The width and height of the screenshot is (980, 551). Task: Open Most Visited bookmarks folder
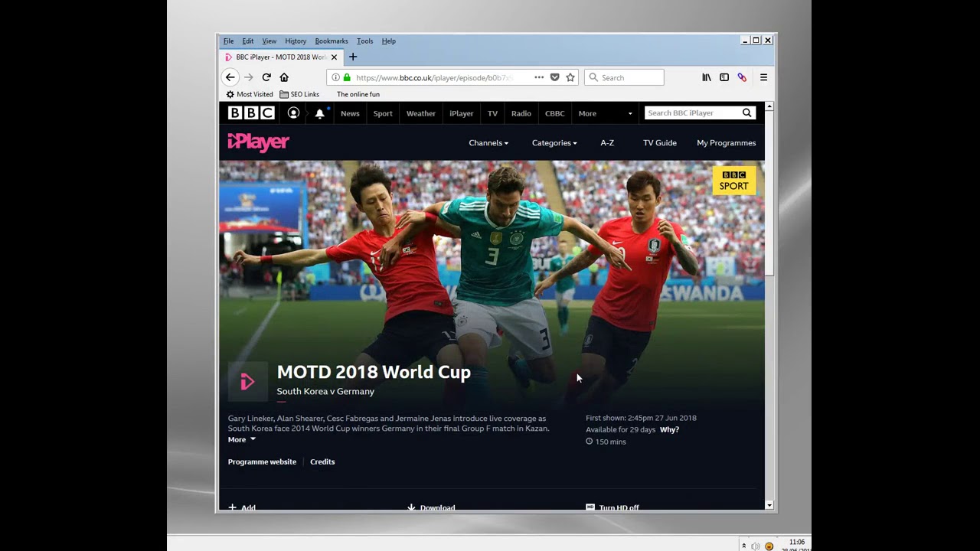pyautogui.click(x=250, y=94)
